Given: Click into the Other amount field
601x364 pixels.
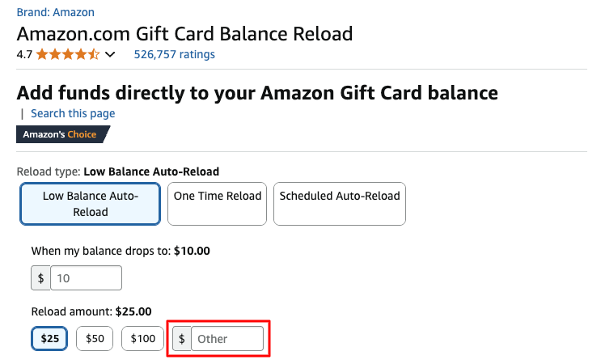Looking at the screenshot, I should tap(227, 339).
